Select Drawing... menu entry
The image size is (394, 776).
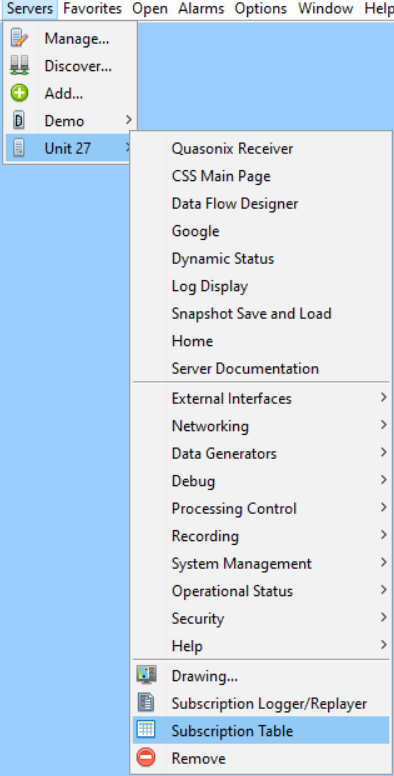261,676
